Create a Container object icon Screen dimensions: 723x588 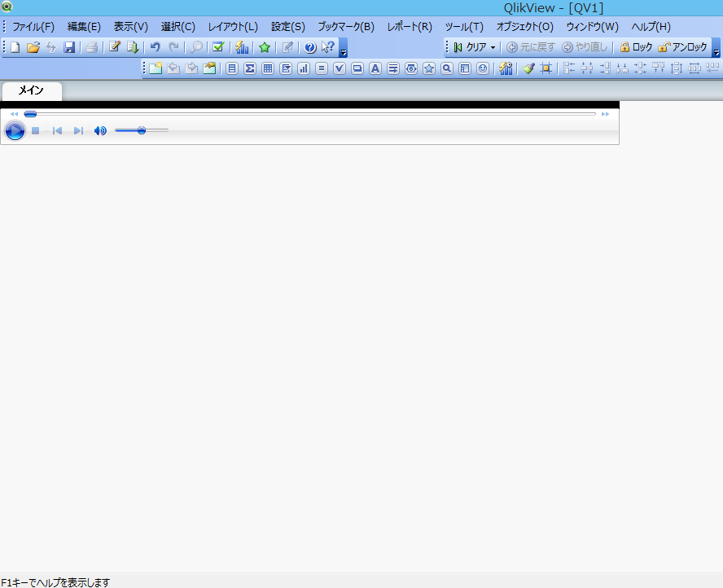coord(465,68)
